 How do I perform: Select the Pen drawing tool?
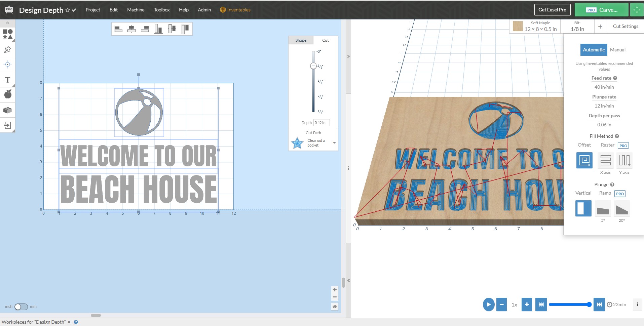pos(7,50)
